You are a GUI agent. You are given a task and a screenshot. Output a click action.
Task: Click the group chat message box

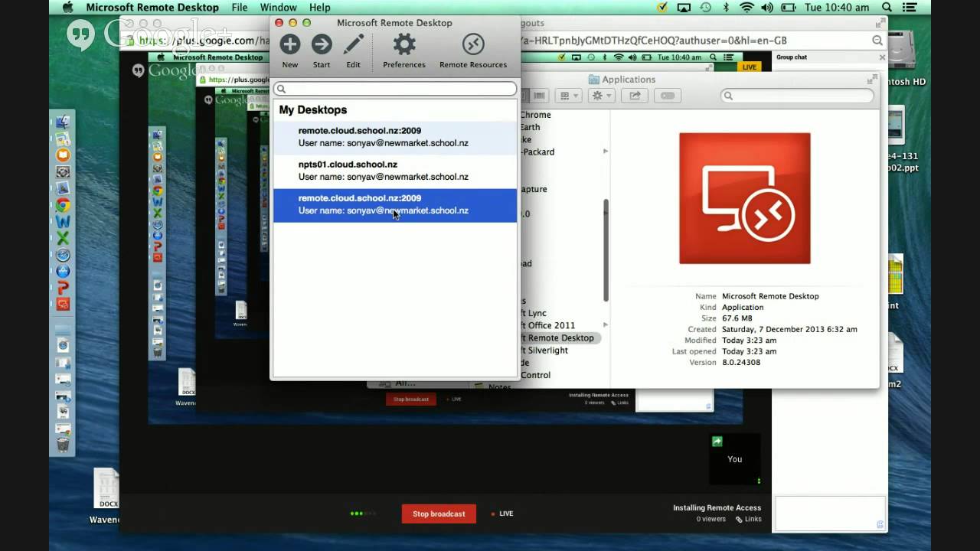(831, 514)
